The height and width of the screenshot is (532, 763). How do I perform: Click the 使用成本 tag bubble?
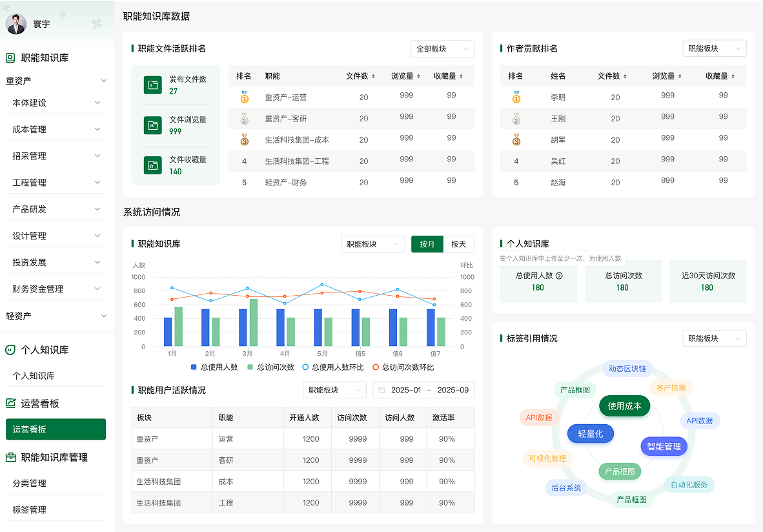click(624, 406)
